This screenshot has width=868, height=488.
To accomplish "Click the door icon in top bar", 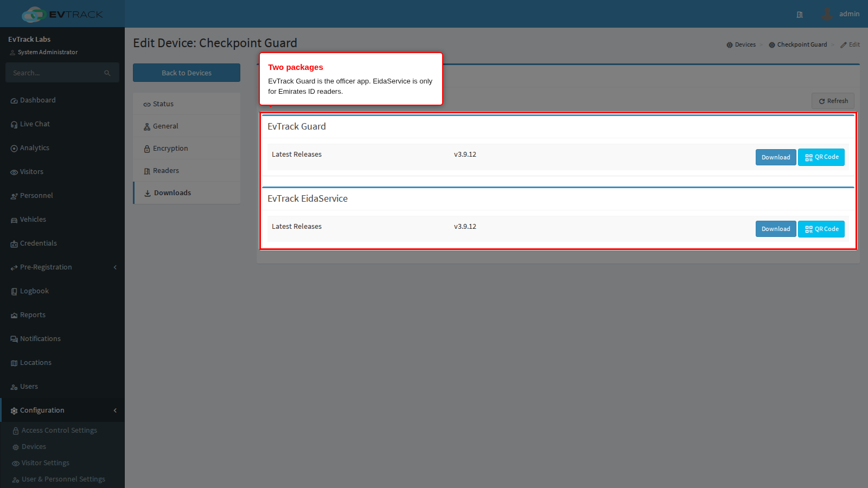I will tap(800, 15).
